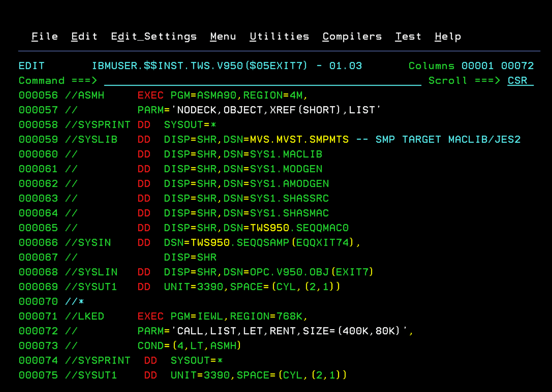Screen dimensions: 552x392
Task: Click line number 000066 SYSIN prefix
Action: point(38,243)
